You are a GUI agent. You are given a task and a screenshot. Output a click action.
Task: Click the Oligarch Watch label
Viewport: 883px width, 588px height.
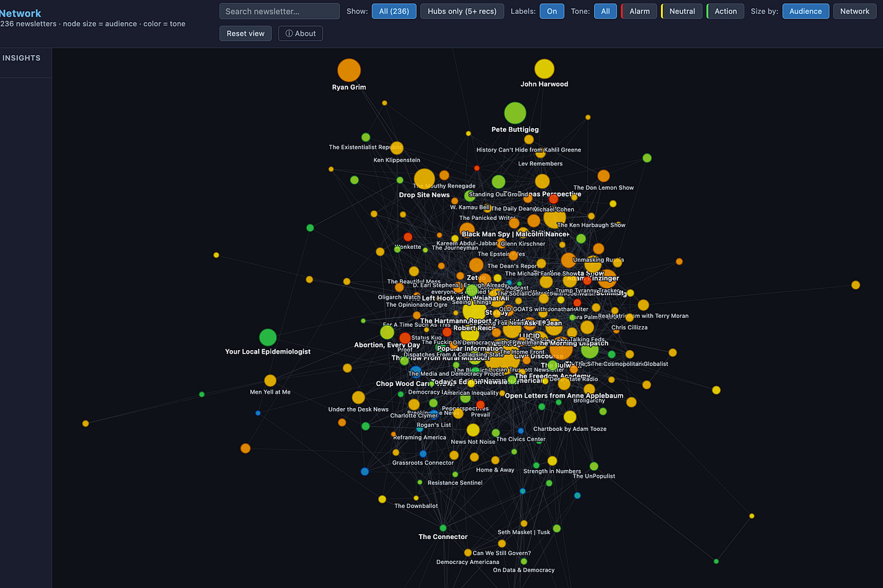399,297
